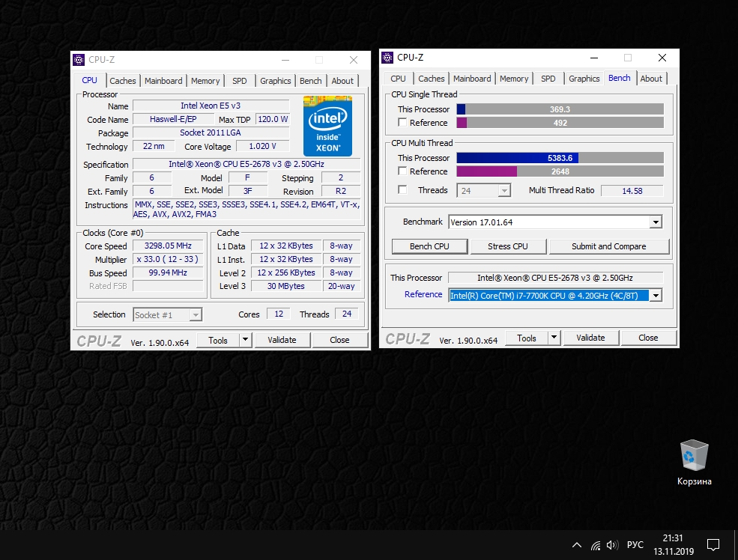Show hidden tray icons chevron
The image size is (738, 560).
577,545
